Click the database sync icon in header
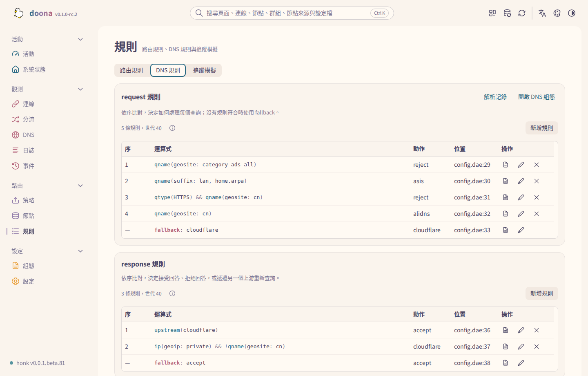The image size is (588, 376). (507, 13)
